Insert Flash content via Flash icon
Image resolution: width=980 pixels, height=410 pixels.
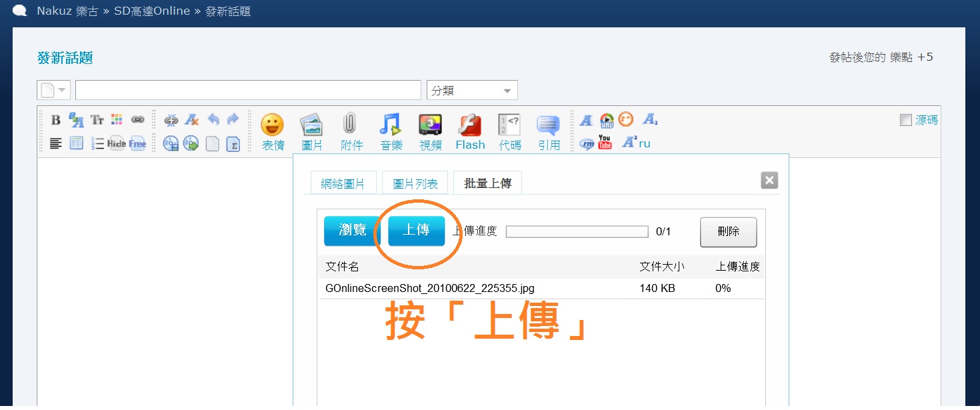click(470, 131)
